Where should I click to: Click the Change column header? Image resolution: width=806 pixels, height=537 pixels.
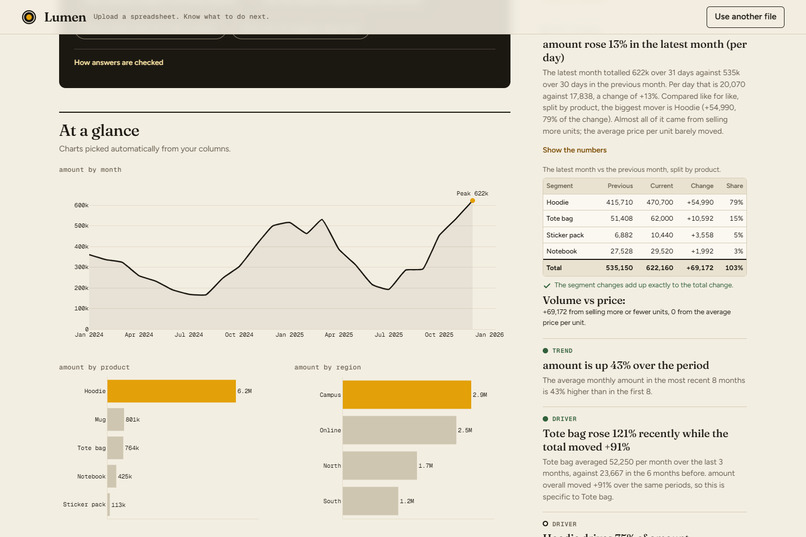pyautogui.click(x=702, y=186)
